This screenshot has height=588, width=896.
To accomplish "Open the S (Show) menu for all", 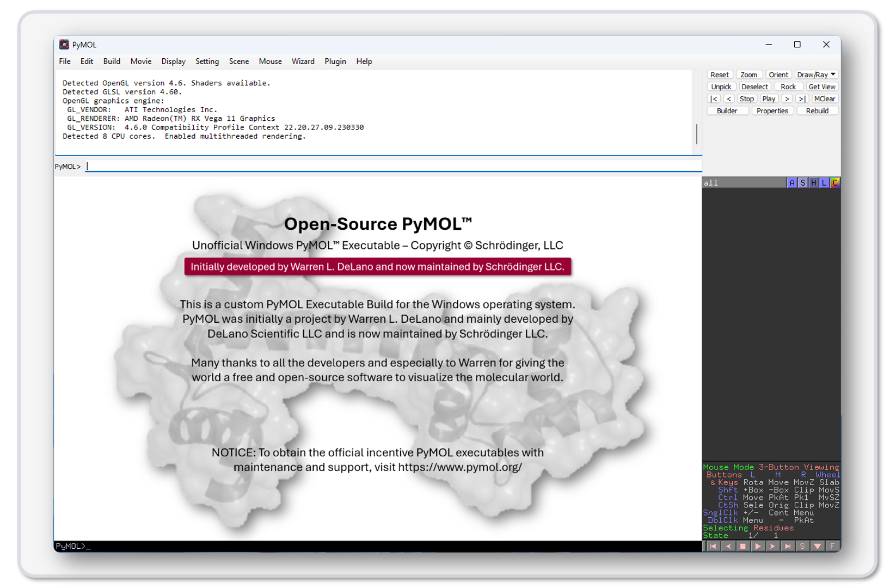I will 803,183.
